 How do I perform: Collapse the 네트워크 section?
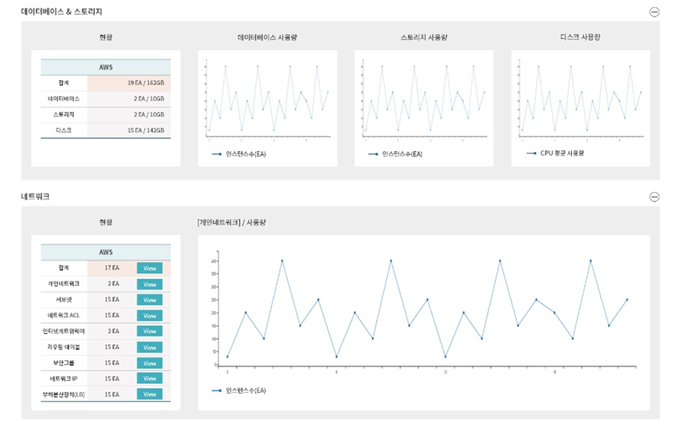click(654, 197)
